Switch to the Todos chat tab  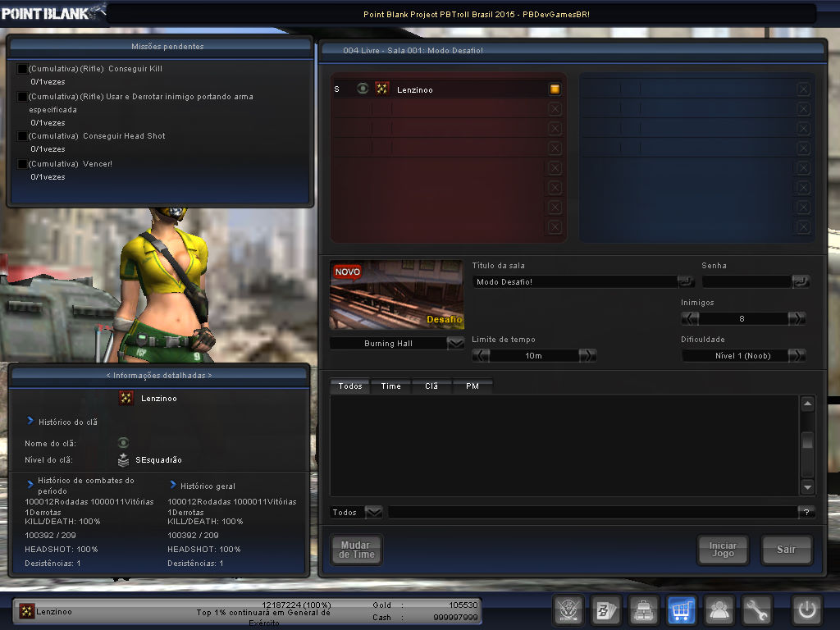pos(349,386)
